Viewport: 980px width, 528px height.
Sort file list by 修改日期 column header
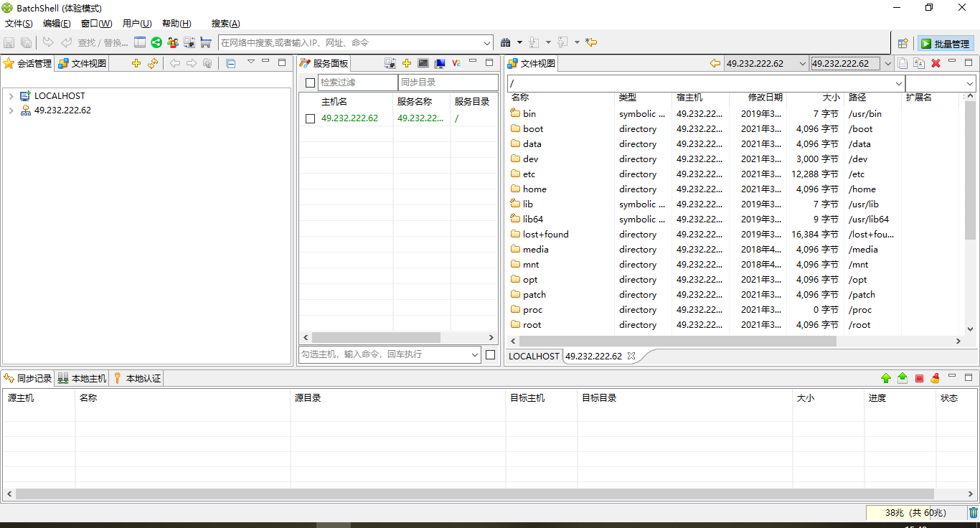765,98
